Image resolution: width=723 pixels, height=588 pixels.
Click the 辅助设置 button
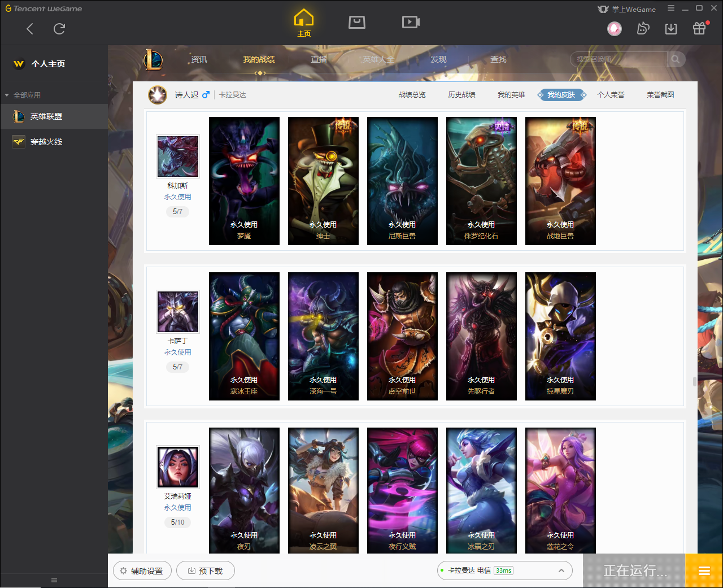click(141, 570)
